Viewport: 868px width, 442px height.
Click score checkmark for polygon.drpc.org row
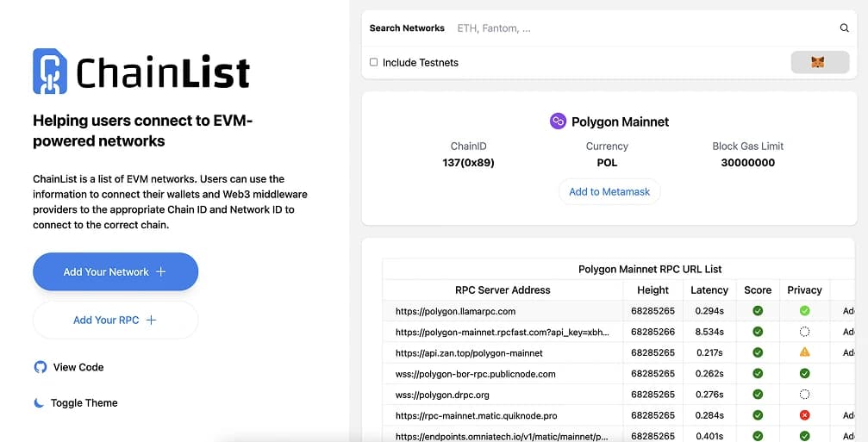coord(758,395)
